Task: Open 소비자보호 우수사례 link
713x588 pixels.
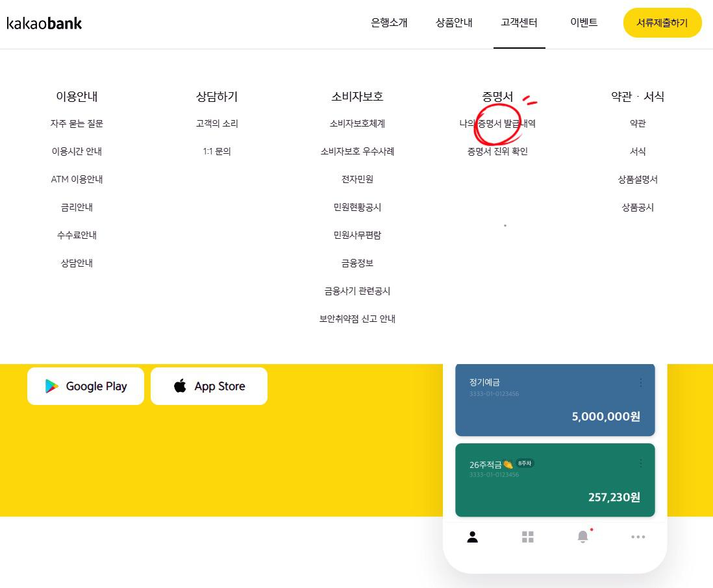Action: pyautogui.click(x=357, y=151)
